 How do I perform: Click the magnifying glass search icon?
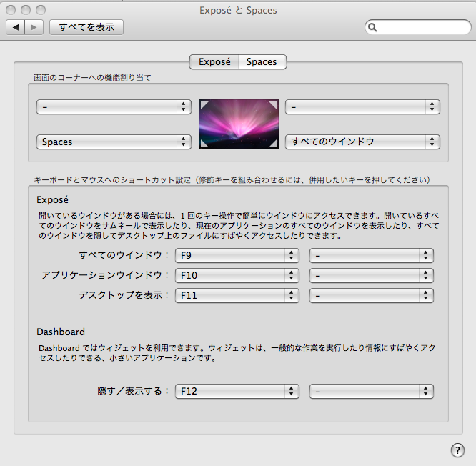[x=372, y=28]
